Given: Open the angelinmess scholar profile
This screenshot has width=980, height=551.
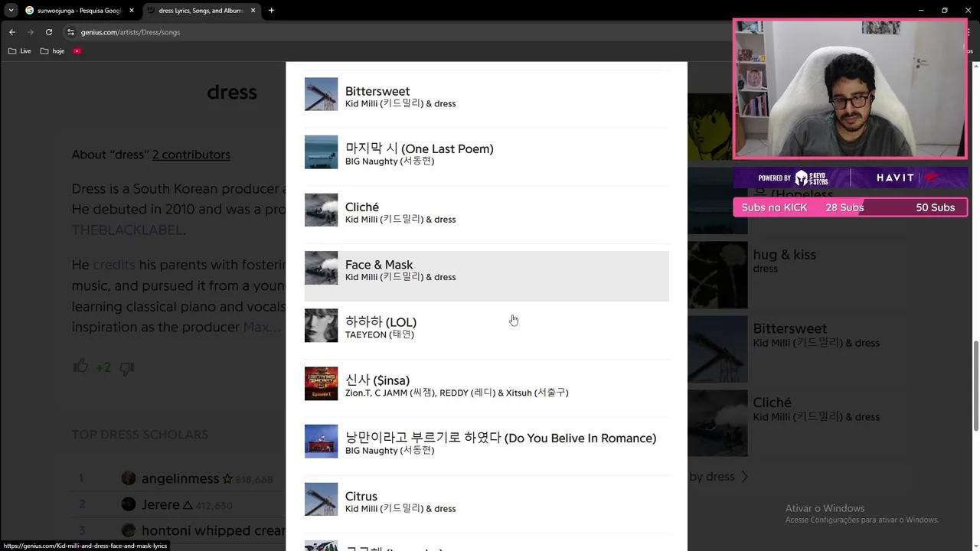Looking at the screenshot, I should tap(181, 478).
